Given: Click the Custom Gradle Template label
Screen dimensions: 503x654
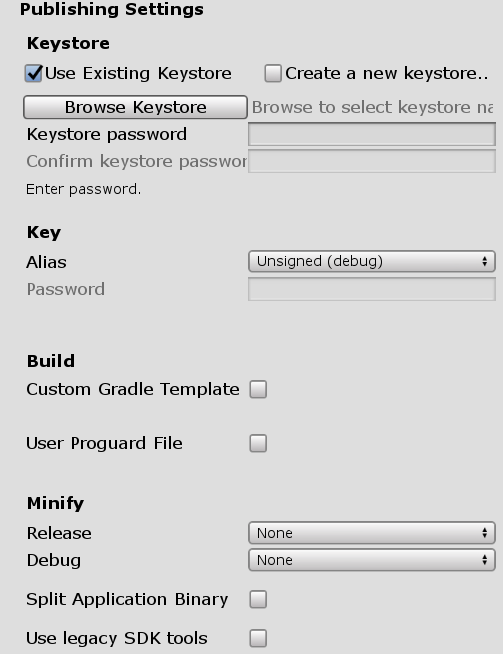Looking at the screenshot, I should tap(133, 389).
